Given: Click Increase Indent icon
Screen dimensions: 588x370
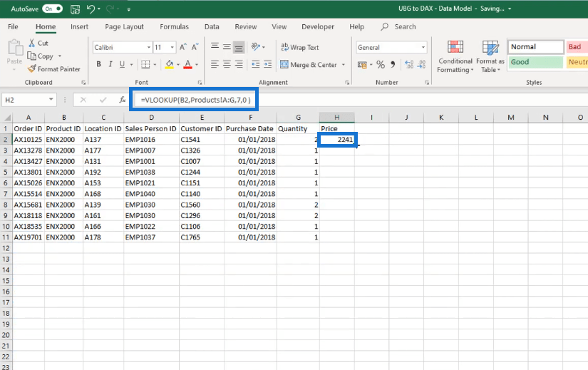Looking at the screenshot, I should tap(268, 65).
